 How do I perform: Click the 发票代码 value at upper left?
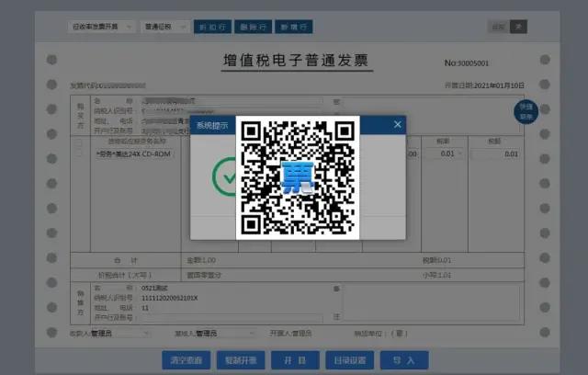click(x=120, y=85)
